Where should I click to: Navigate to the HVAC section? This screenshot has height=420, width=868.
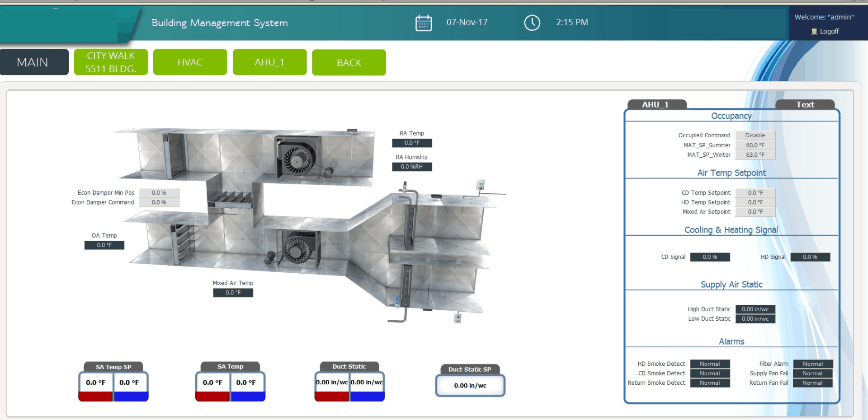click(x=190, y=62)
